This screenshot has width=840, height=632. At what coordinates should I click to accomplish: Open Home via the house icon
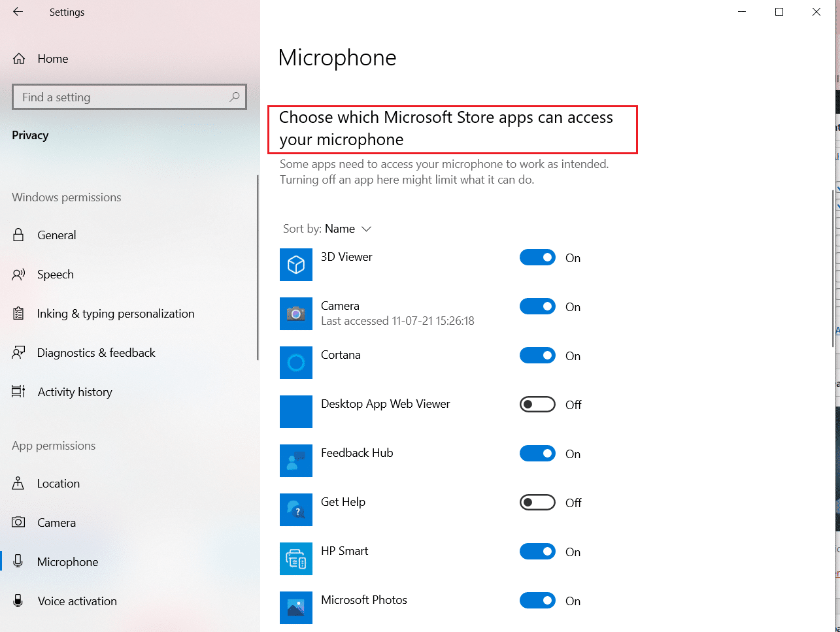click(19, 59)
